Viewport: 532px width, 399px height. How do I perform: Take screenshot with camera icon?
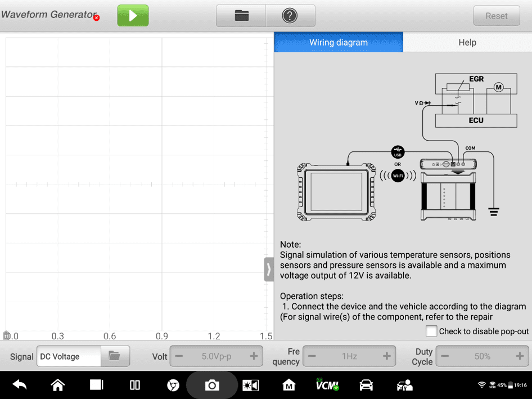tap(212, 385)
